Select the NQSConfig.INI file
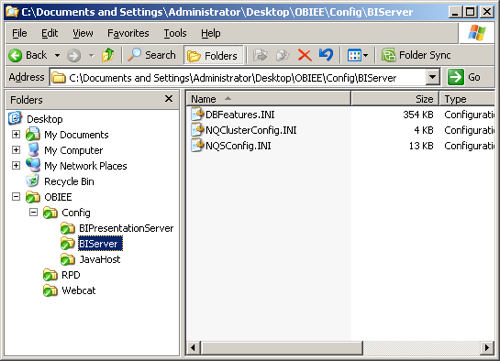Viewport: 500px width, 361px height. click(238, 146)
